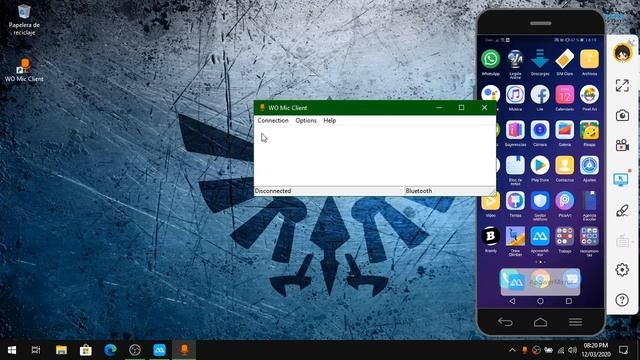The height and width of the screenshot is (360, 640).
Task: Click the ApowerMirror user avatar
Action: (622, 53)
